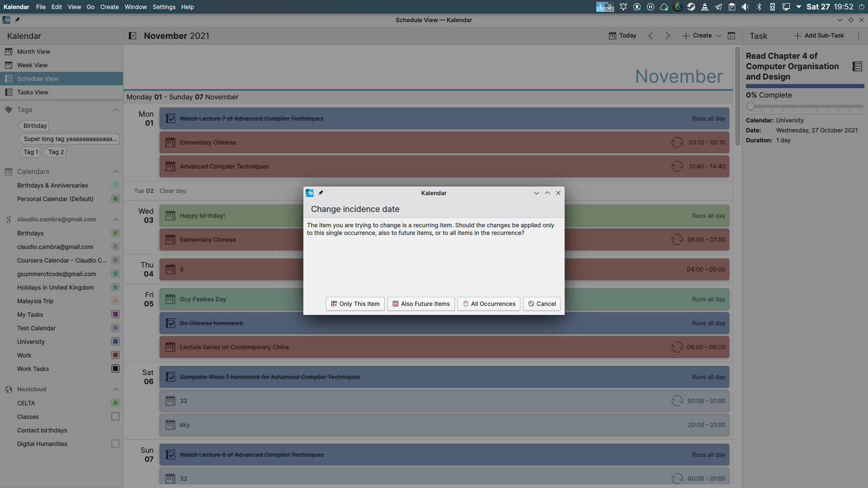
Task: Click the Bluetooth icon in the system tray
Action: 759,7
